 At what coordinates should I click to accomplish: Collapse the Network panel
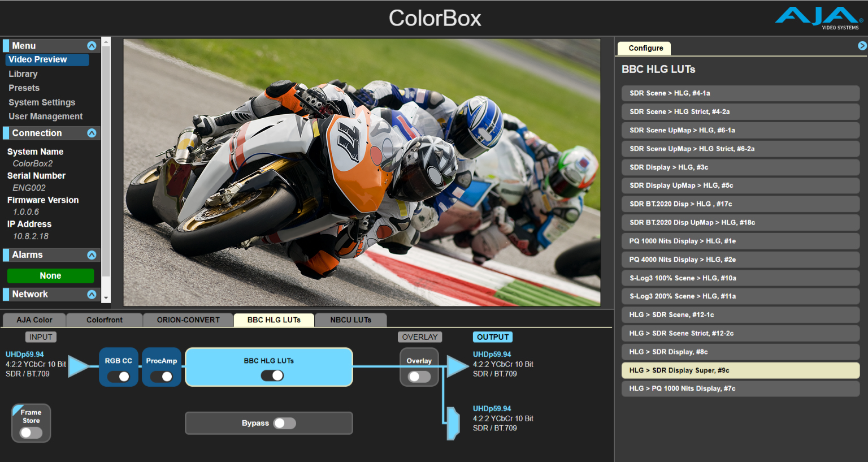click(92, 294)
